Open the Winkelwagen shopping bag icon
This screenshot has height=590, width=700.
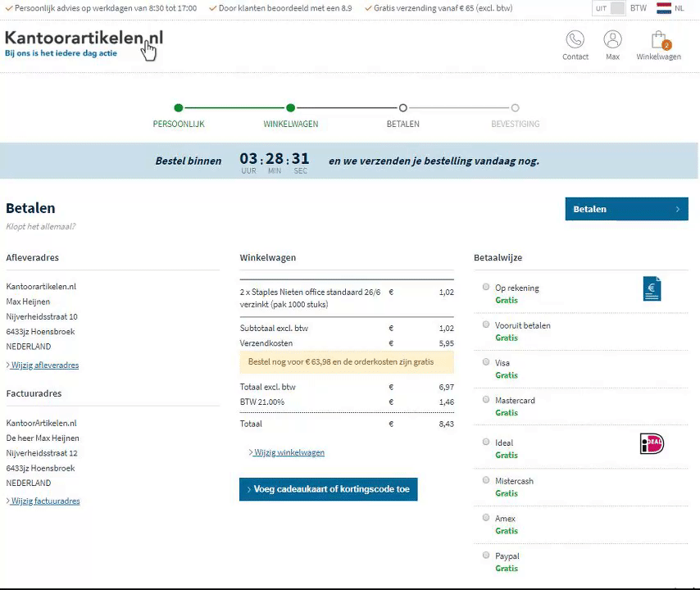(659, 39)
